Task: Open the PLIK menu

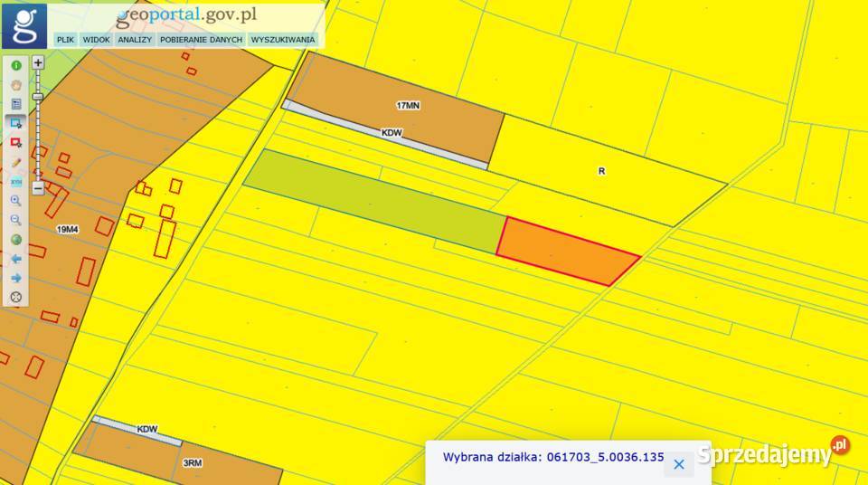Action: tap(65, 40)
